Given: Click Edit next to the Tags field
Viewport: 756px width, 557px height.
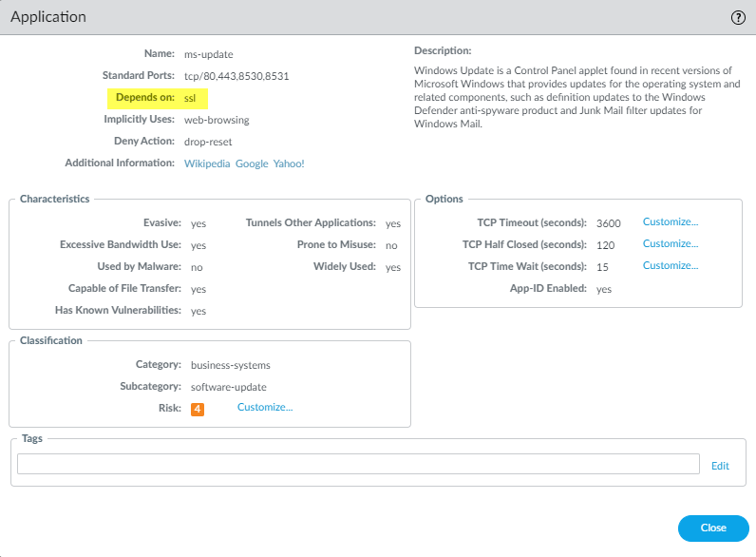Looking at the screenshot, I should [x=720, y=466].
